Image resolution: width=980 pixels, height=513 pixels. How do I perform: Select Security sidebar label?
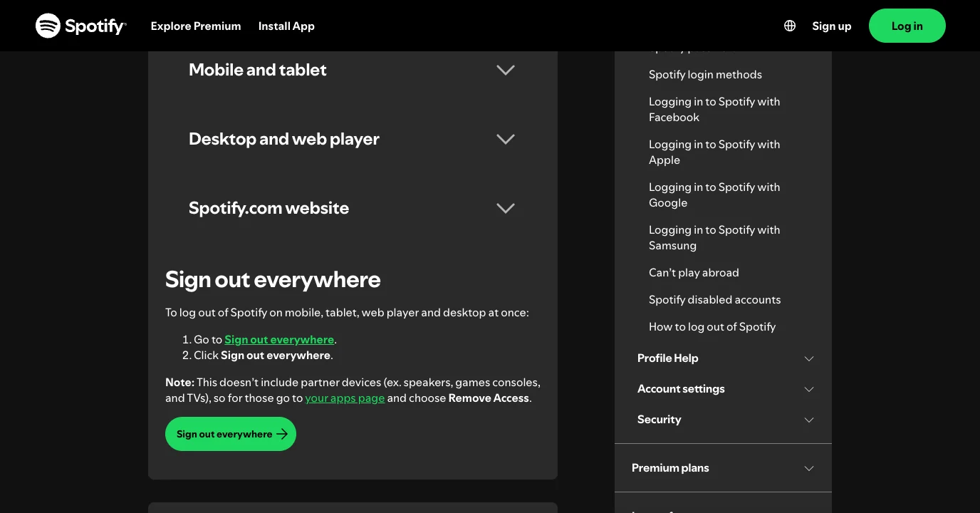tap(659, 420)
